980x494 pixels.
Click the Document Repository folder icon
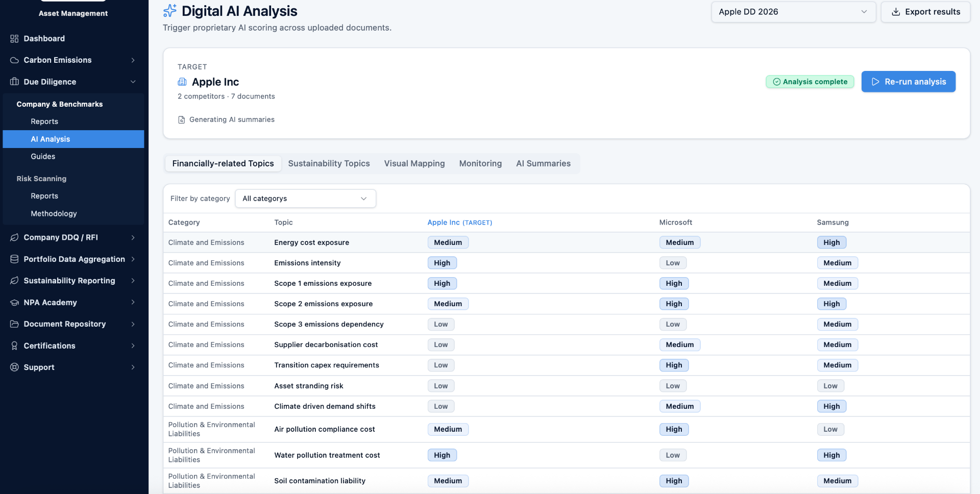[x=14, y=324]
